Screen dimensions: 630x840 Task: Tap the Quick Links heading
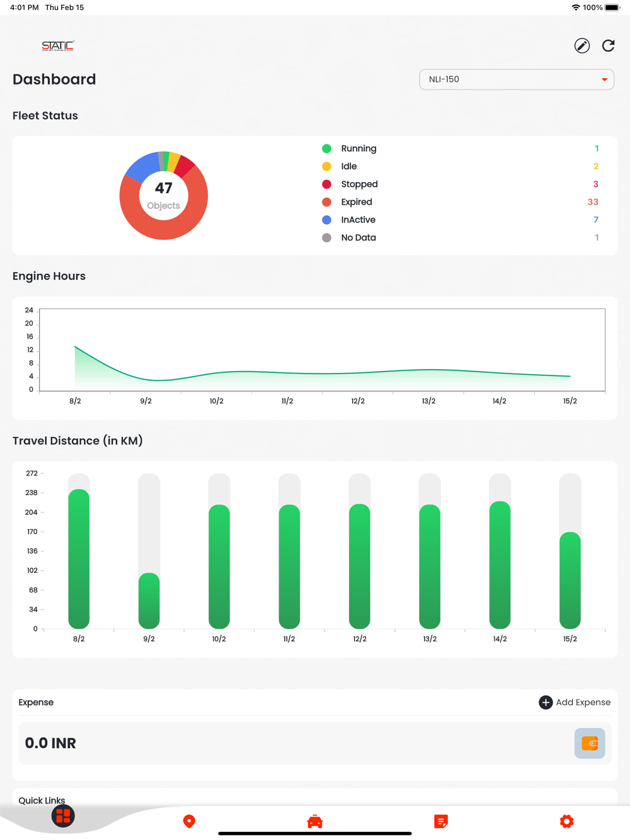(42, 800)
